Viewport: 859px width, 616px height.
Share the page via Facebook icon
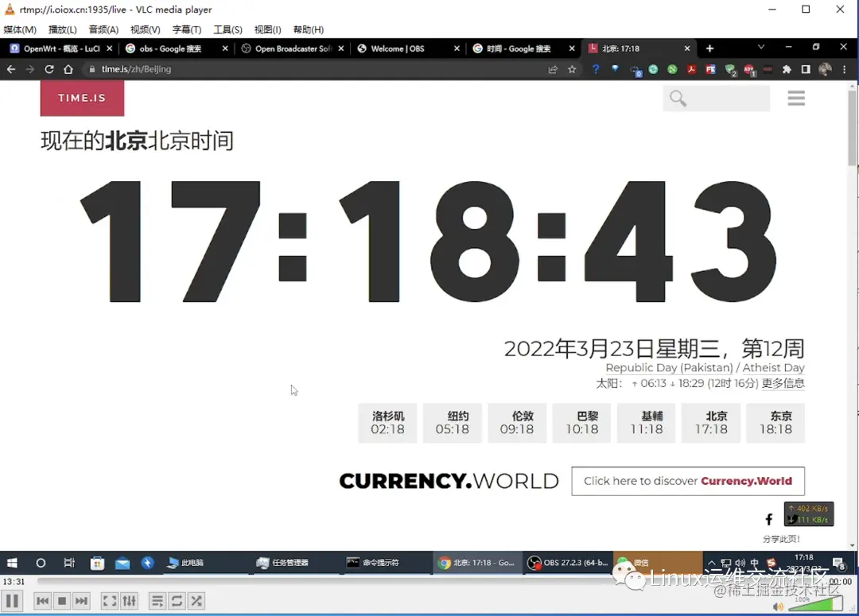click(x=768, y=518)
